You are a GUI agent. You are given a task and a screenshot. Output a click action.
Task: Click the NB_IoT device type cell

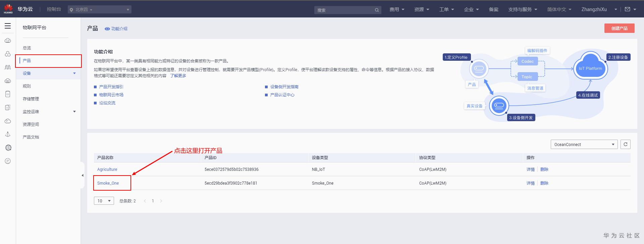(318, 169)
